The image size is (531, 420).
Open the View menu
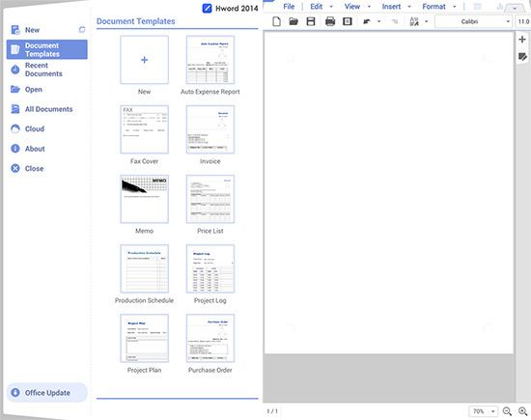(352, 7)
